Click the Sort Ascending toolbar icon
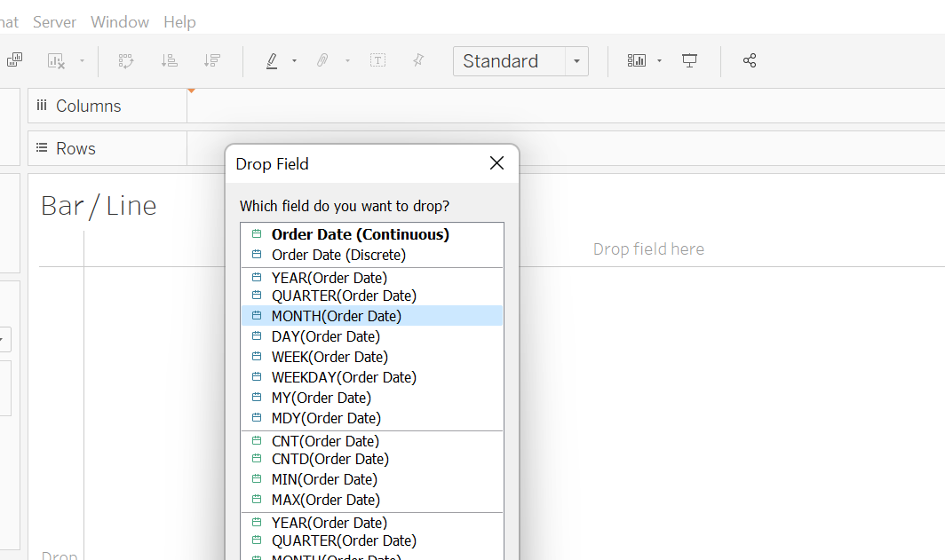The width and height of the screenshot is (945, 560). 169,60
